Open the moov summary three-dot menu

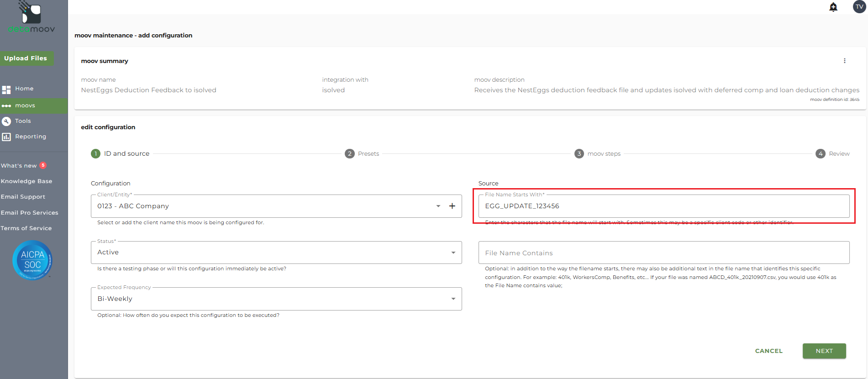[844, 61]
